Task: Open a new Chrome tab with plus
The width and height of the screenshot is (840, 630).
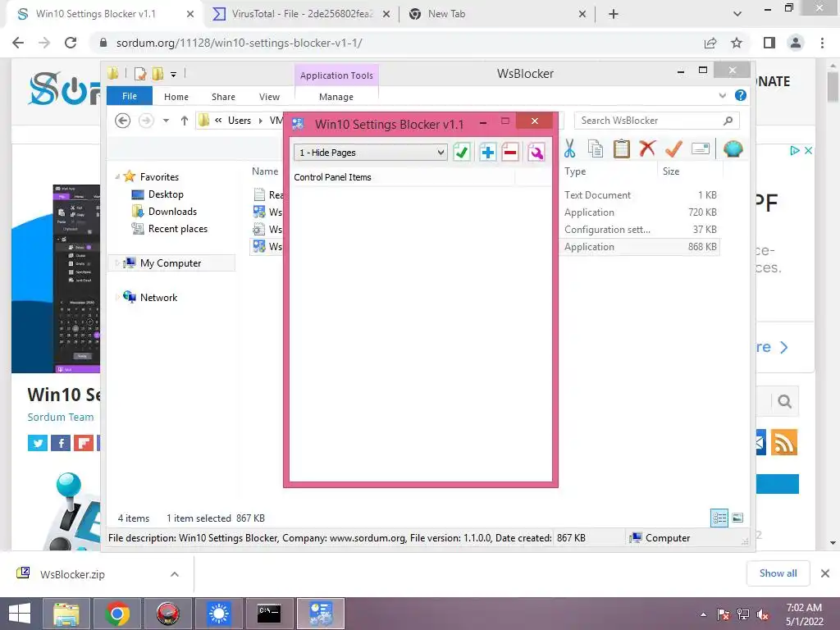Action: [614, 14]
